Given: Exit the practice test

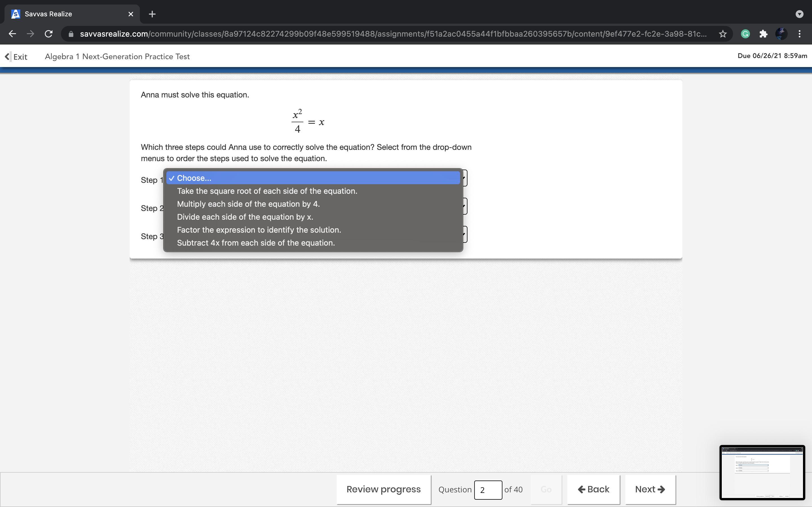Looking at the screenshot, I should click(x=16, y=57).
